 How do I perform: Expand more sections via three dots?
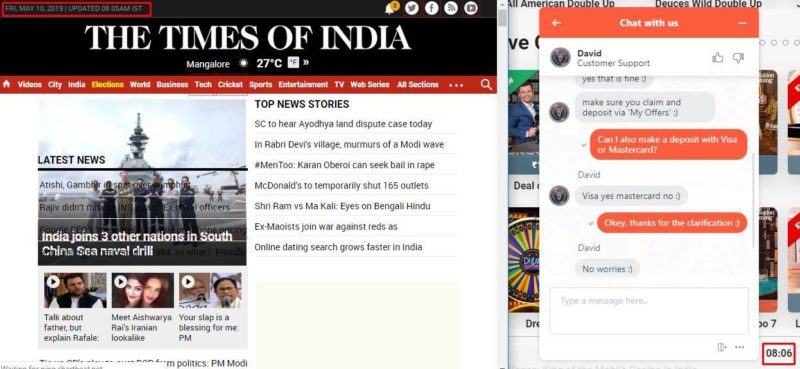(x=456, y=85)
